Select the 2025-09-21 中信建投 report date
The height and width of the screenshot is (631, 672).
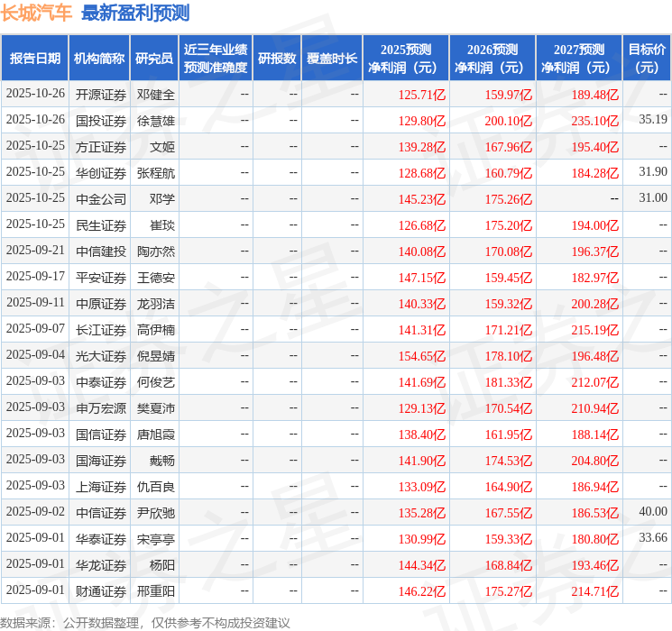(35, 251)
